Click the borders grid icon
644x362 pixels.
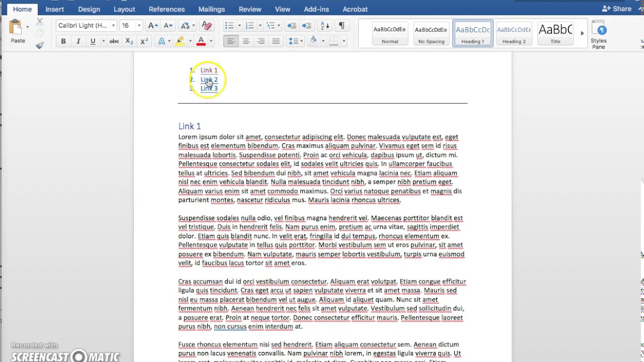click(x=333, y=41)
